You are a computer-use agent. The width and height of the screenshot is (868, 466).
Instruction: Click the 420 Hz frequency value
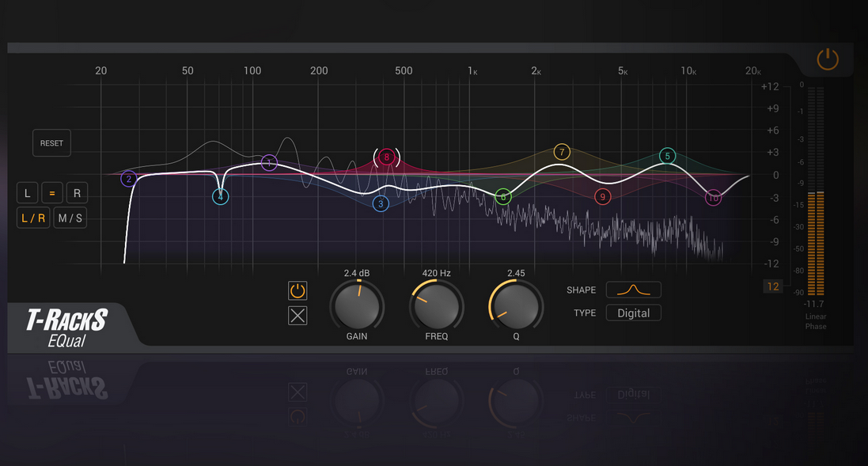point(436,273)
